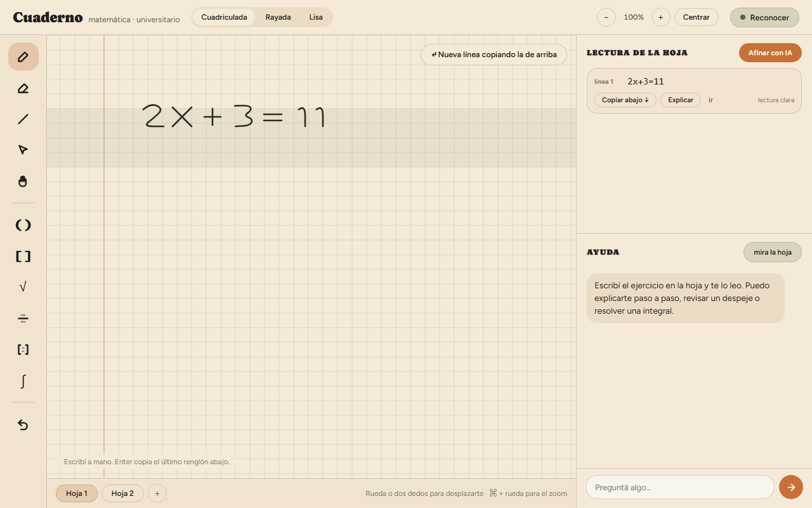This screenshot has height=508, width=812.
Task: Send the question with the arrow button
Action: [x=791, y=487]
